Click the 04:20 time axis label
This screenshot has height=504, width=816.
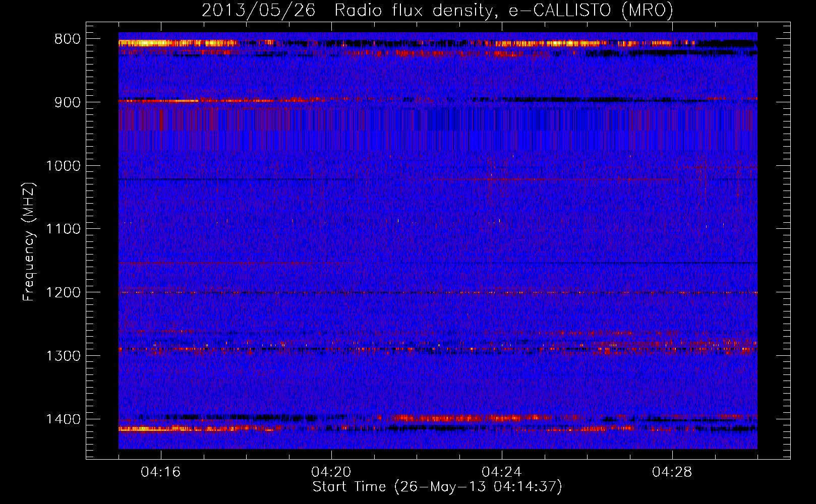pyautogui.click(x=331, y=472)
